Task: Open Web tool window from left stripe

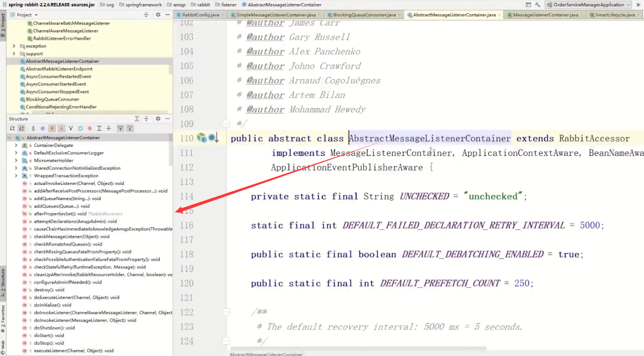Action: (x=3, y=347)
